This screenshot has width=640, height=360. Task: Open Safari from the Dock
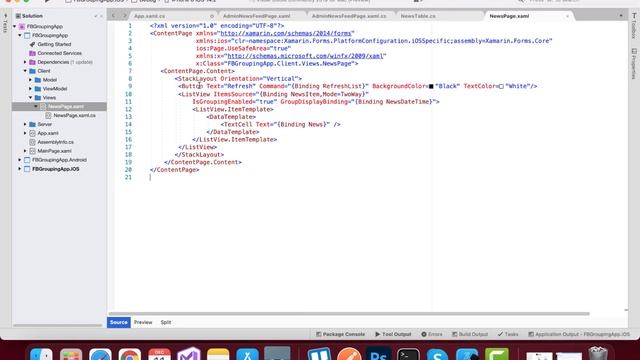point(100,354)
